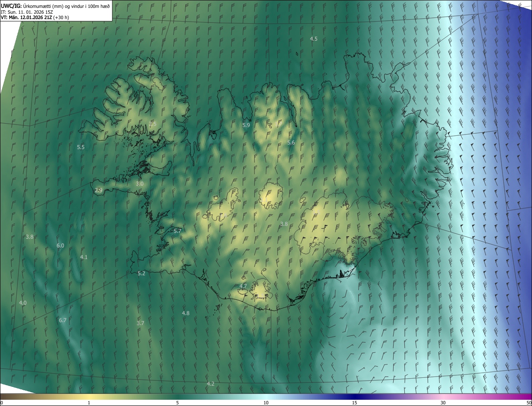Click the 4.5 value north of Iceland
Image resolution: width=532 pixels, height=406 pixels.
pyautogui.click(x=314, y=39)
